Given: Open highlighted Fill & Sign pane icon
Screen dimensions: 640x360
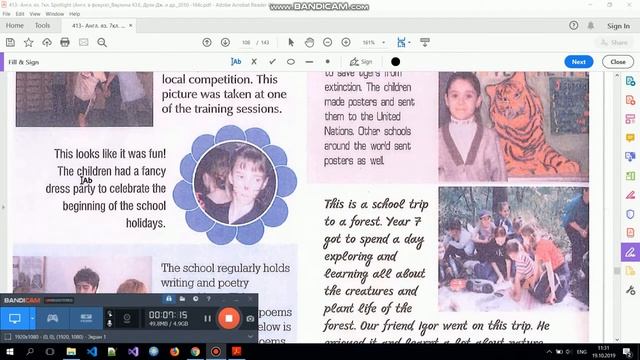Looking at the screenshot, I should pyautogui.click(x=630, y=252).
